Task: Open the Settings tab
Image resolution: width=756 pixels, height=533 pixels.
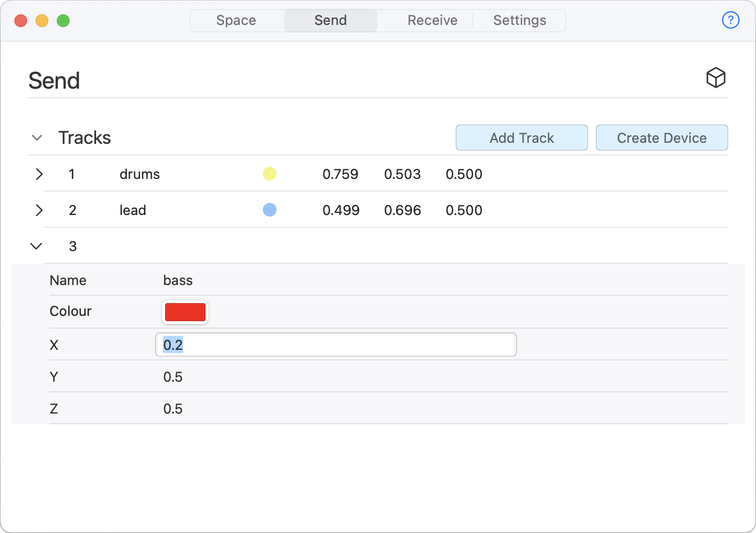Action: [519, 21]
